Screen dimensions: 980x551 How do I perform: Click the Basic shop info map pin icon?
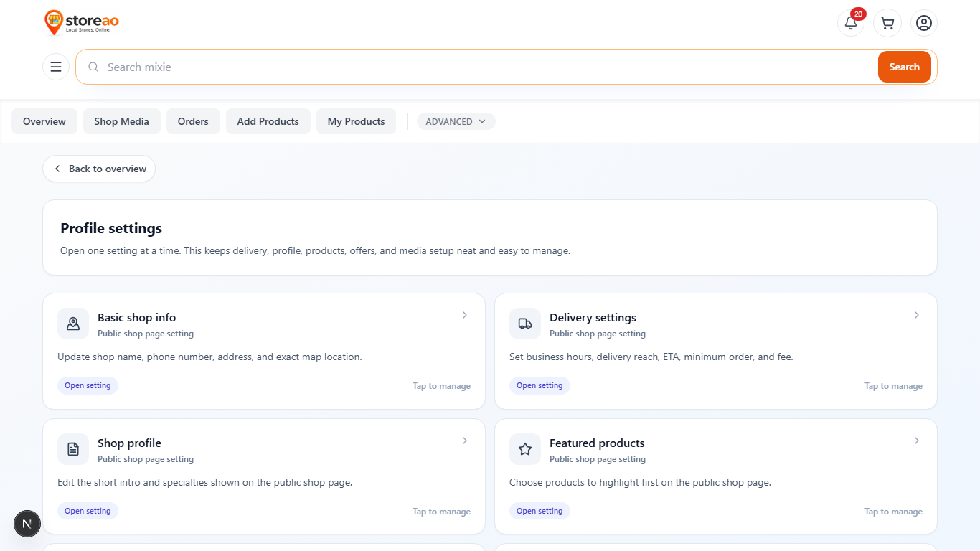coord(73,324)
